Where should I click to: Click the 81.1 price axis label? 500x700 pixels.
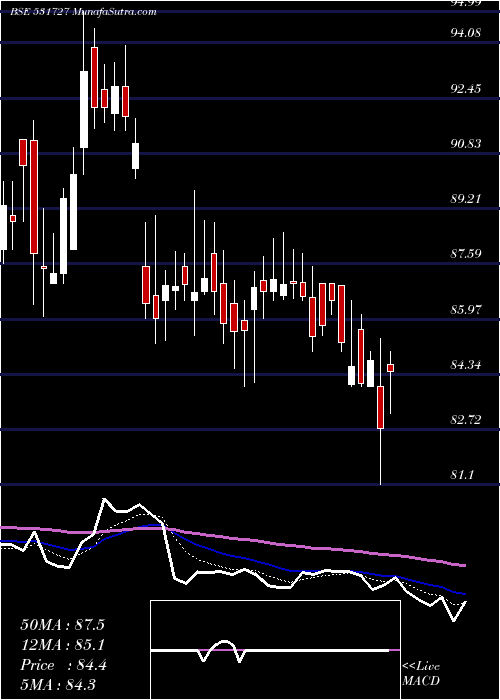coord(462,475)
